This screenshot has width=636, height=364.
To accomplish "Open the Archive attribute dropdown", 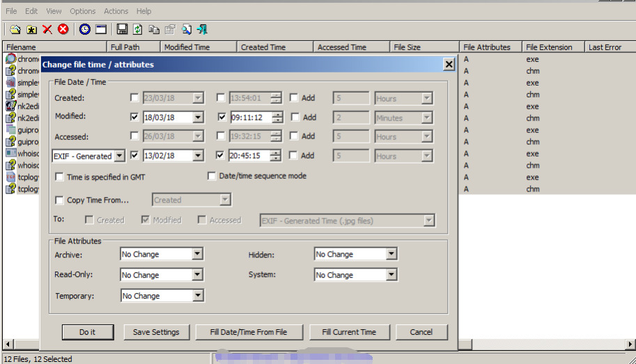I will (x=198, y=255).
